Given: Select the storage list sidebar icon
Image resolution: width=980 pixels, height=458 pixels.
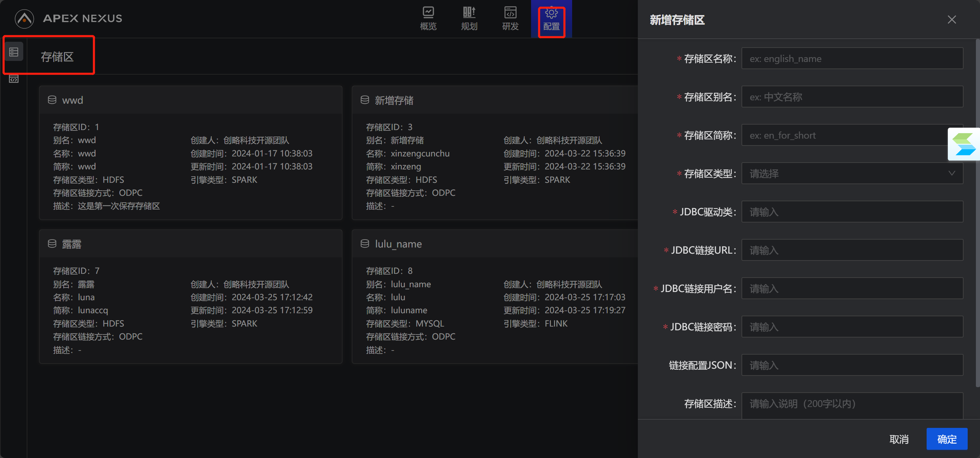Looking at the screenshot, I should 14,52.
